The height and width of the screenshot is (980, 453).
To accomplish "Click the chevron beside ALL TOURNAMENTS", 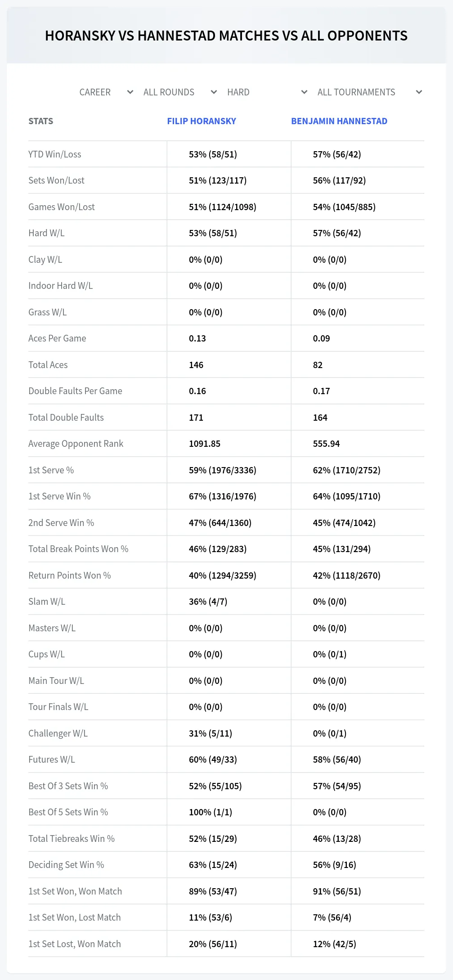I will pos(419,92).
